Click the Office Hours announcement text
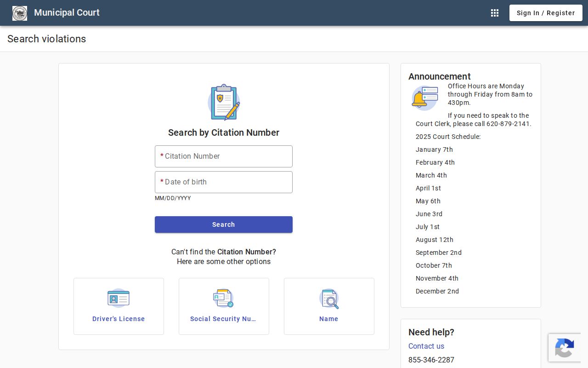This screenshot has height=368, width=588. [x=490, y=94]
